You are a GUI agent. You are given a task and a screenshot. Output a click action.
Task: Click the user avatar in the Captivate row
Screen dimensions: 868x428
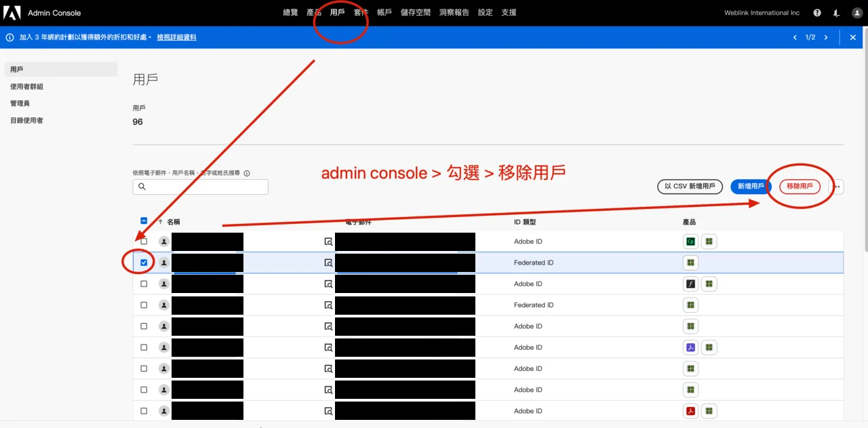pyautogui.click(x=163, y=241)
